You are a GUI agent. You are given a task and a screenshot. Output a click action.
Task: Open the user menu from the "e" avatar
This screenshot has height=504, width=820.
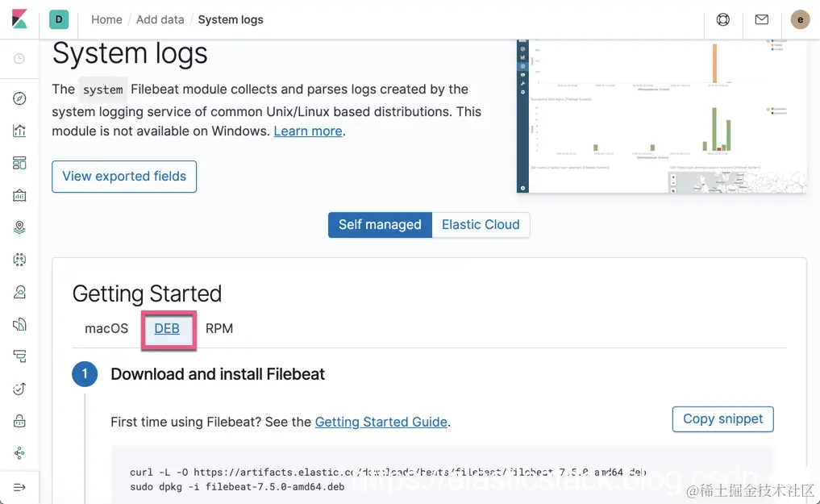[800, 19]
